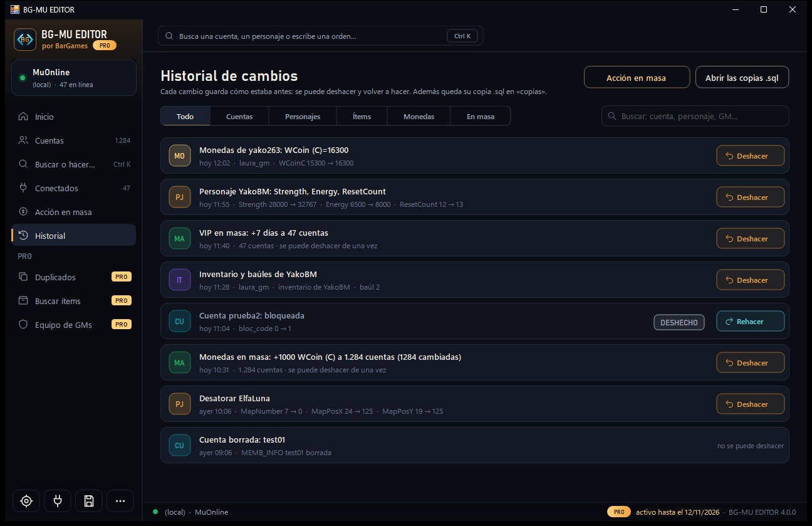Click the Buscar ítems box icon
The image size is (812, 526).
23,301
